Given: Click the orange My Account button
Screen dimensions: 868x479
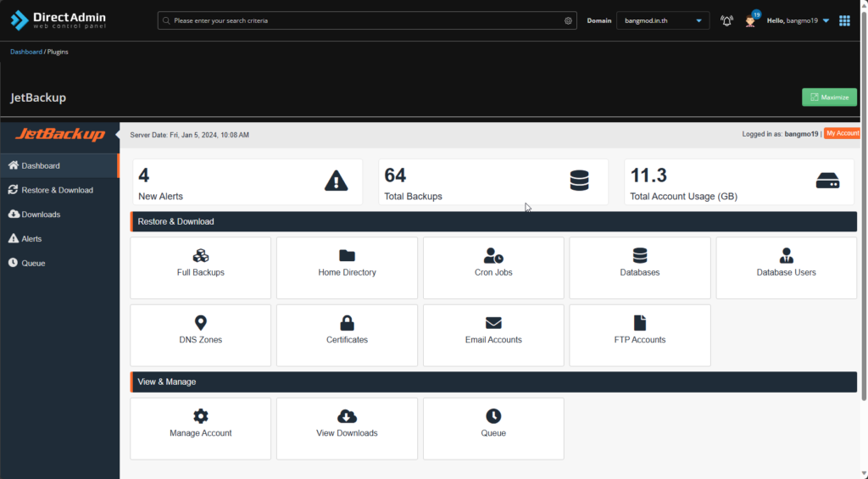Looking at the screenshot, I should (842, 134).
